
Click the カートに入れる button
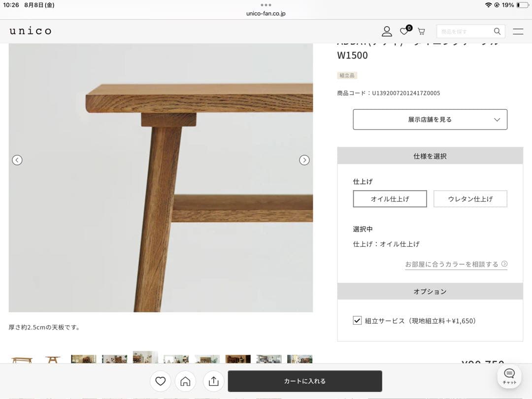tap(304, 381)
